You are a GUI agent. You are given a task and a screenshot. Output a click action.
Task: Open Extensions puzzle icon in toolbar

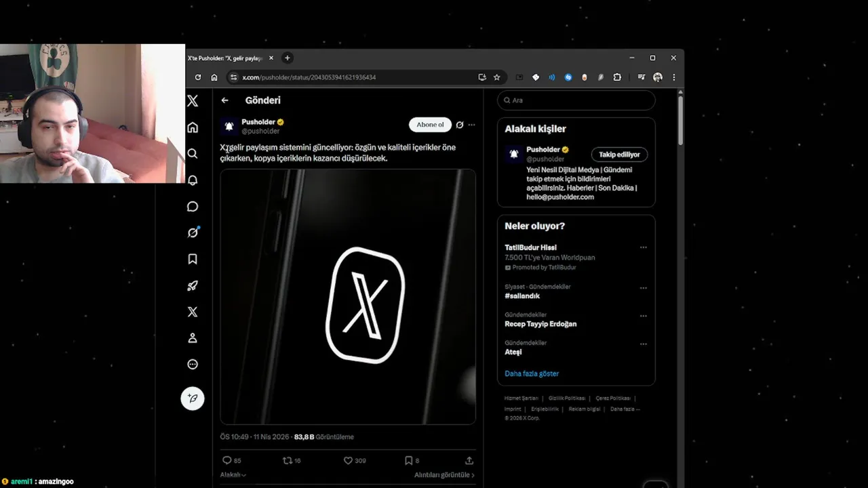617,77
